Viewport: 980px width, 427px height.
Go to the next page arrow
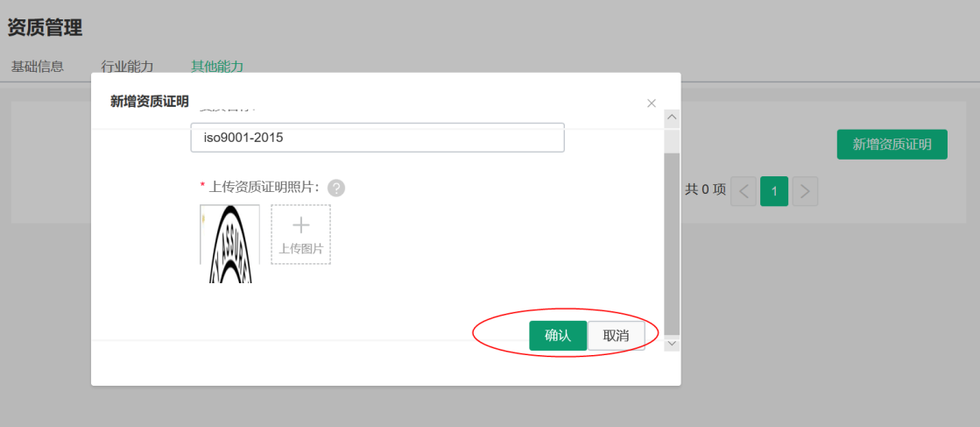(805, 191)
